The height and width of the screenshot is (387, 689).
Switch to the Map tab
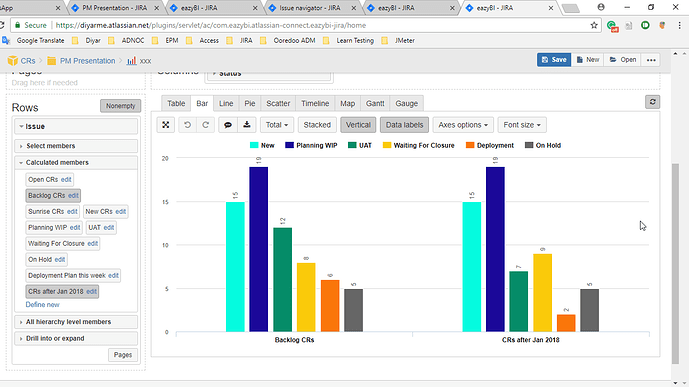point(348,104)
